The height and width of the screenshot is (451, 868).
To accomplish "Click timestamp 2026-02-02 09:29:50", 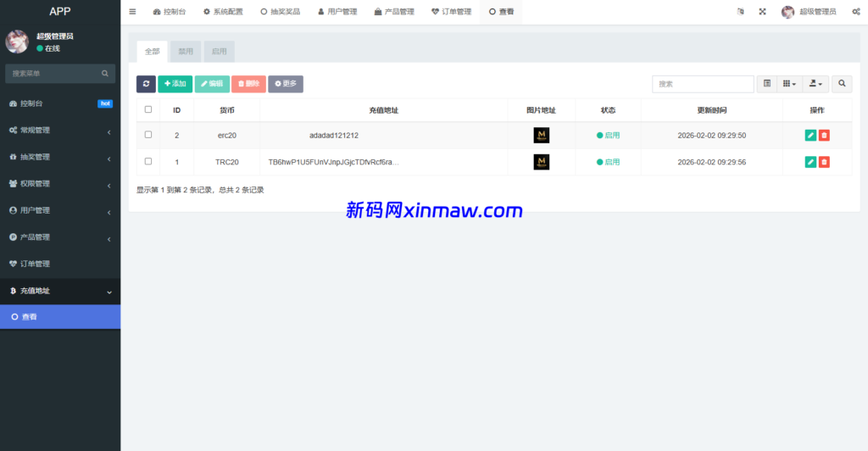I will pyautogui.click(x=712, y=135).
